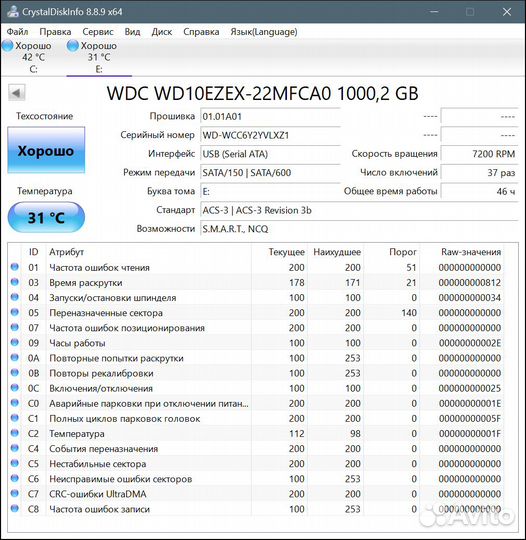
Task: Click the drive letter field E:
Action: (x=270, y=191)
